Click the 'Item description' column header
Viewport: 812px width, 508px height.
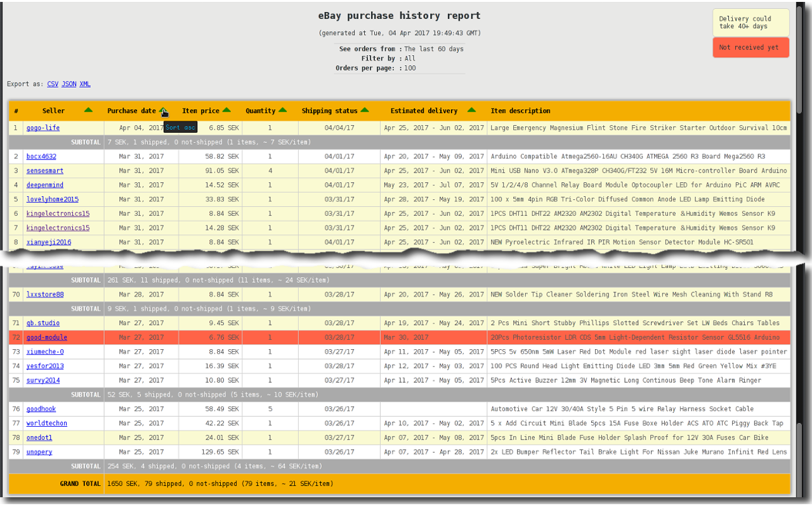(520, 110)
